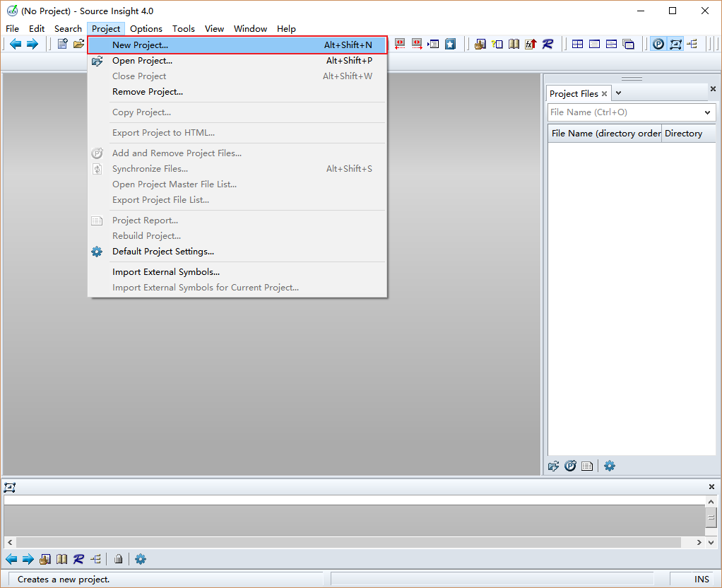Click Add Remove Files P icon under Project Files panel

571,466
